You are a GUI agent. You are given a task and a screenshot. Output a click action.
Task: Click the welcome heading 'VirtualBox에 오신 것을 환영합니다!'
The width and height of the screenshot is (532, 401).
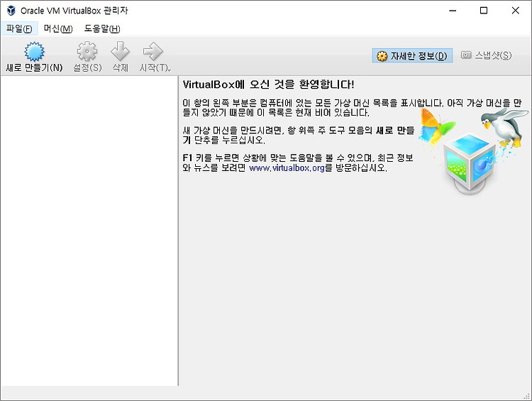point(268,84)
